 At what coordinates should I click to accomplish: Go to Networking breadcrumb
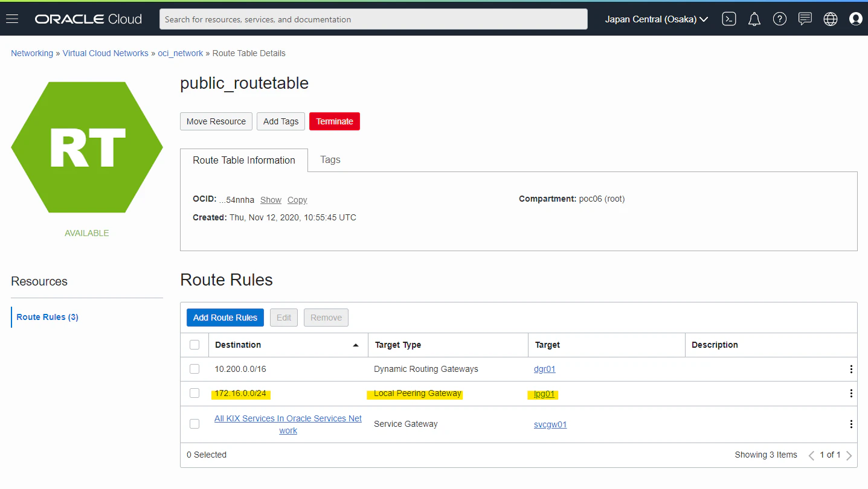[32, 53]
